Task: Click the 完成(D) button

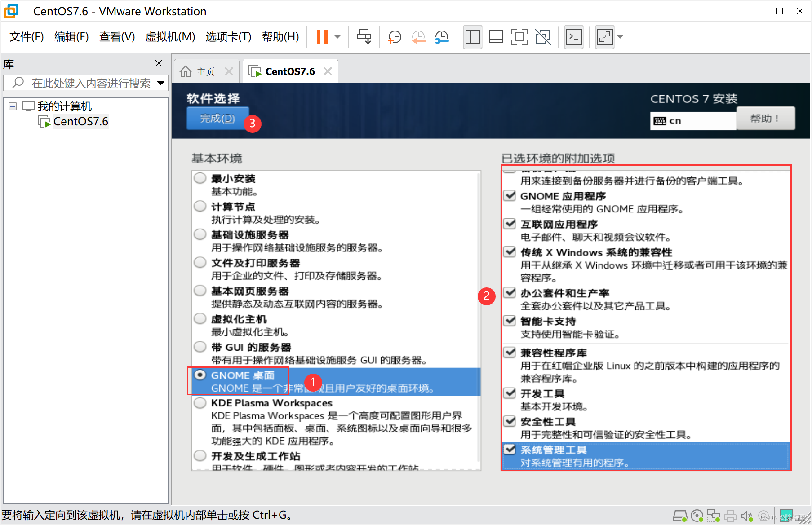Action: 217,119
